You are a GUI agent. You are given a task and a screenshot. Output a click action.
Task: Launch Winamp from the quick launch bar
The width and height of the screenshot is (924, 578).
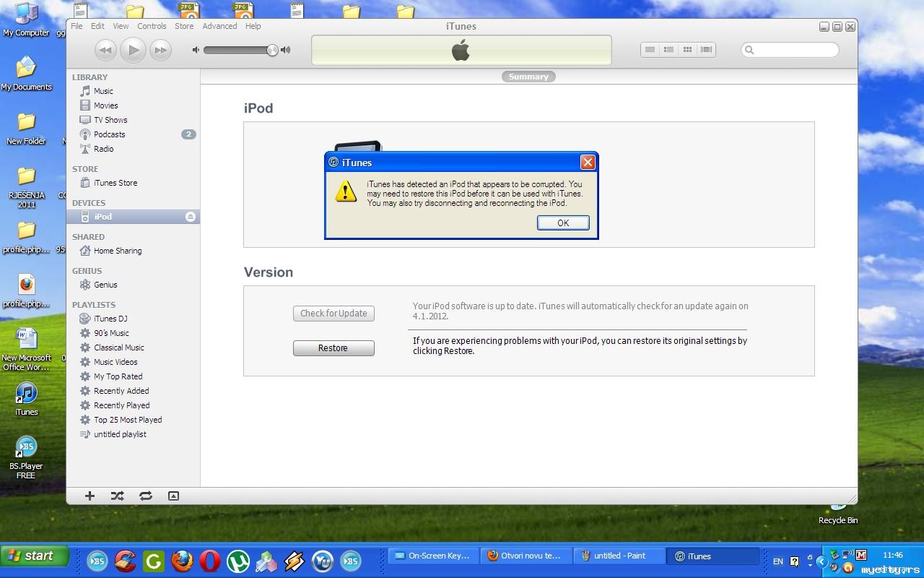(295, 561)
